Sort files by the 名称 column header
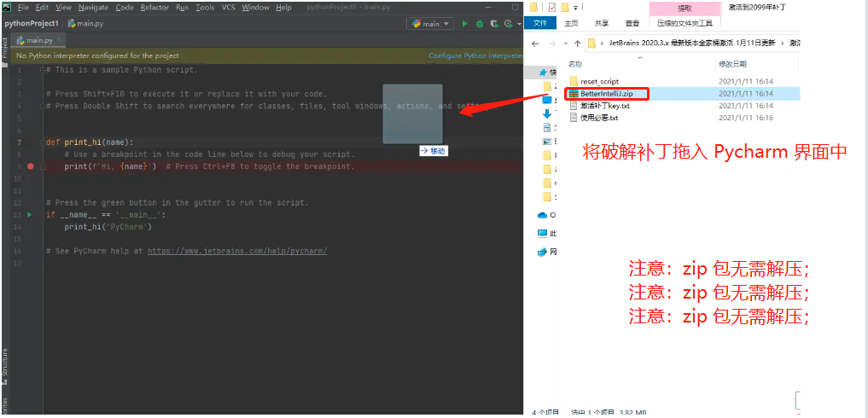868x418 pixels. coord(576,64)
